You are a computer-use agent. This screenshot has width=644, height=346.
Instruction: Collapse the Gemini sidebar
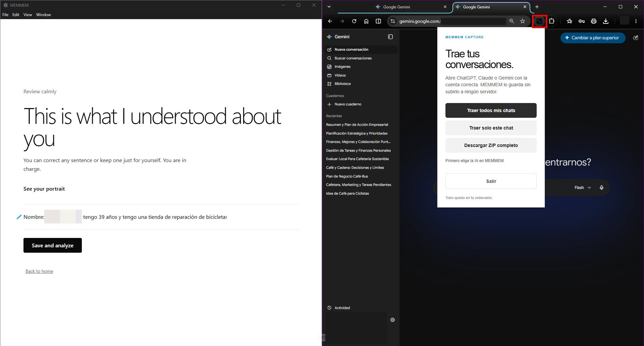click(390, 37)
